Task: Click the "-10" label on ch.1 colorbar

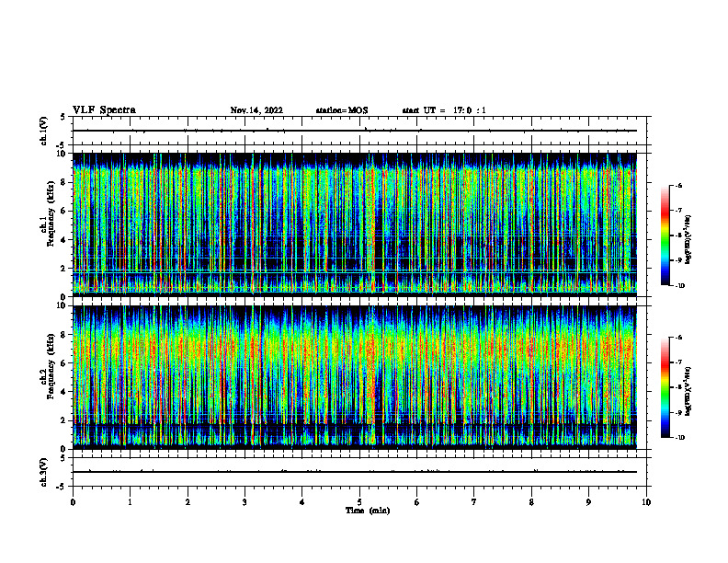Action: coord(680,286)
